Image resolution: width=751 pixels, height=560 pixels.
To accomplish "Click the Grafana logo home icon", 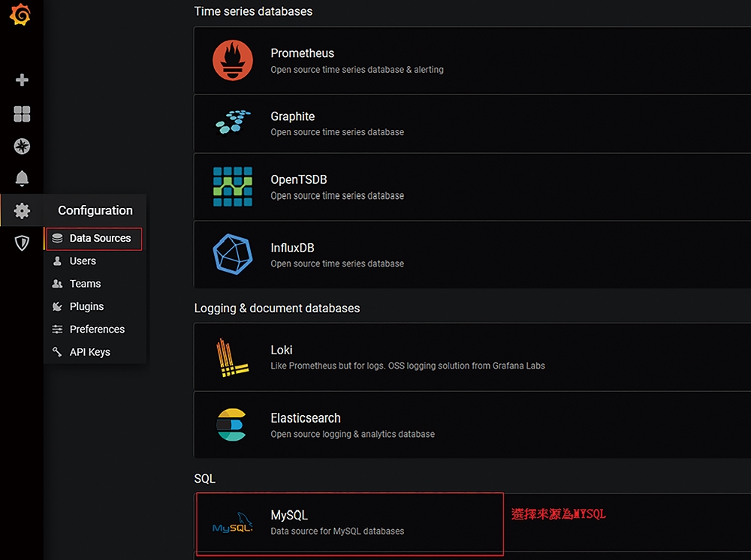I will pyautogui.click(x=20, y=14).
